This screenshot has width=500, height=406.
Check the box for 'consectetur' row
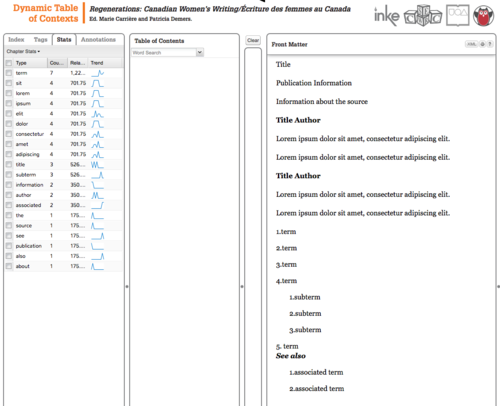(9, 134)
